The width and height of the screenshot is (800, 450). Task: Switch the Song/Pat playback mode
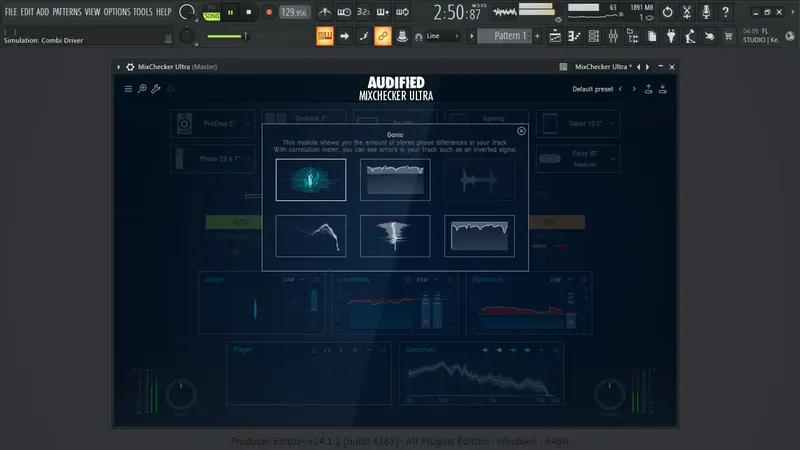click(x=211, y=13)
